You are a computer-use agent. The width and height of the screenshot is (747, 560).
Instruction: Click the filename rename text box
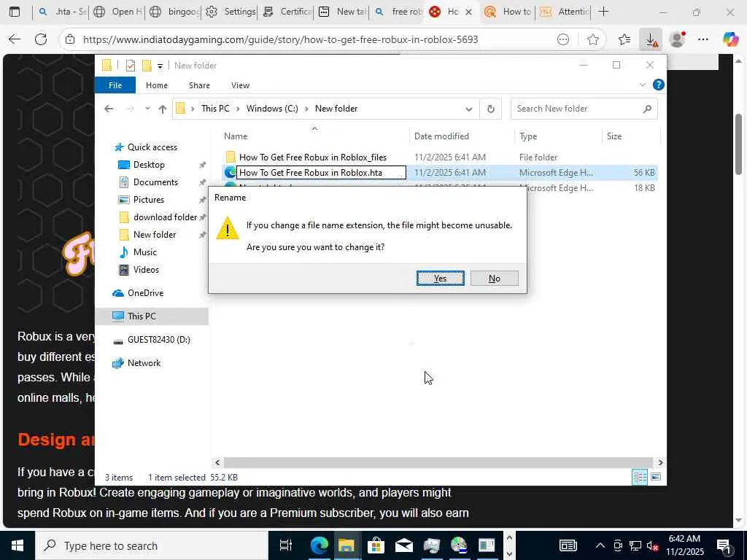(321, 172)
